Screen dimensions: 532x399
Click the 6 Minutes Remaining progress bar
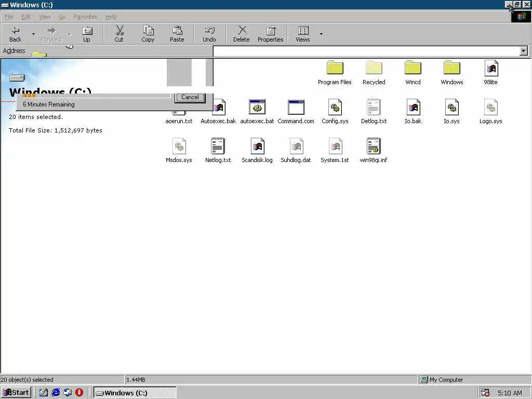(96, 96)
